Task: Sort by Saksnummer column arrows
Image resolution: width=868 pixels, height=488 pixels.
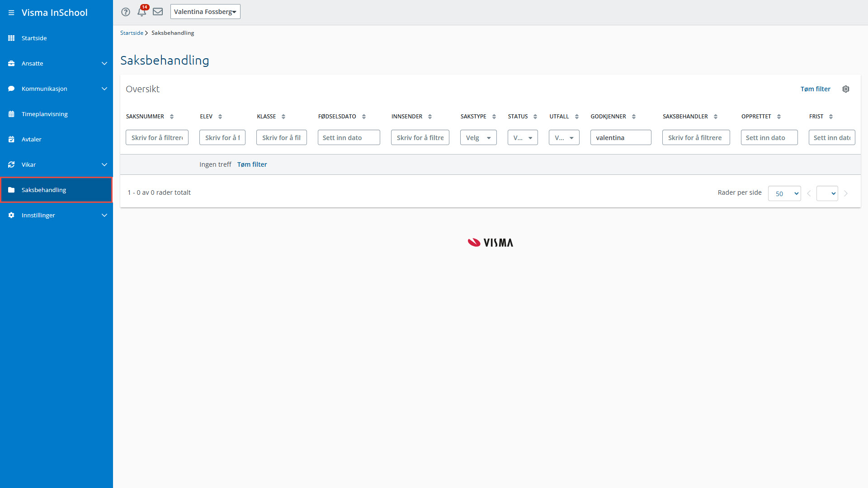Action: 172,117
